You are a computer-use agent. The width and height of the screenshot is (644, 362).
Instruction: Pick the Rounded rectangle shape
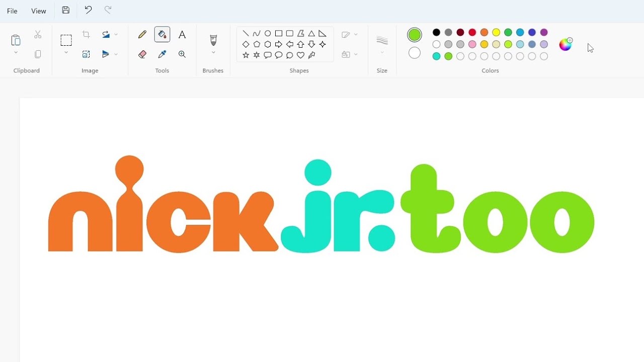point(290,34)
